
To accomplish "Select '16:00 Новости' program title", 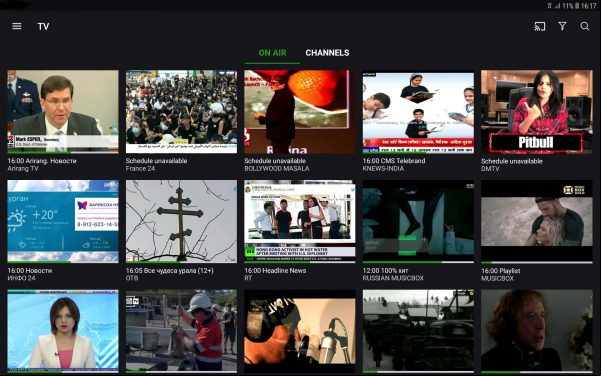I will (30, 271).
